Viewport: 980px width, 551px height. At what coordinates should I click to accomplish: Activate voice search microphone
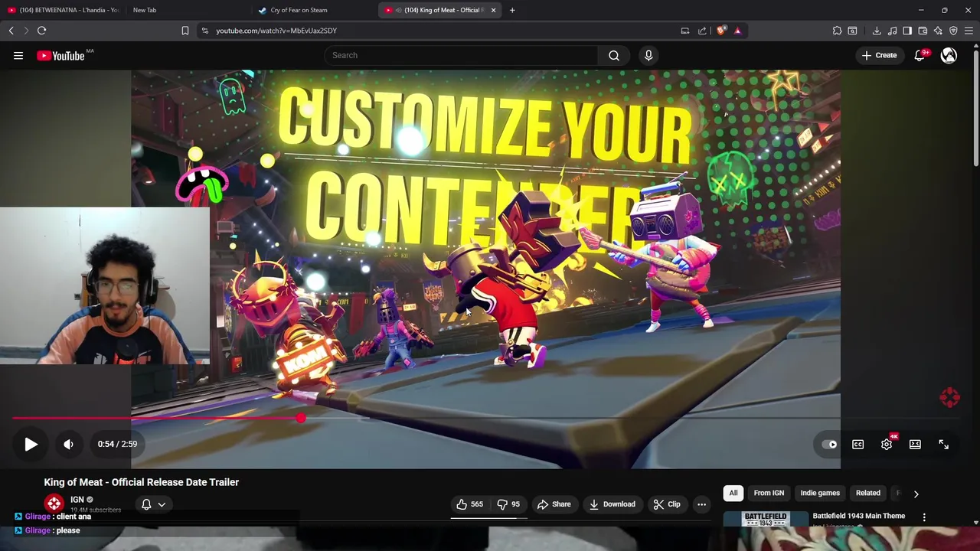pos(648,55)
